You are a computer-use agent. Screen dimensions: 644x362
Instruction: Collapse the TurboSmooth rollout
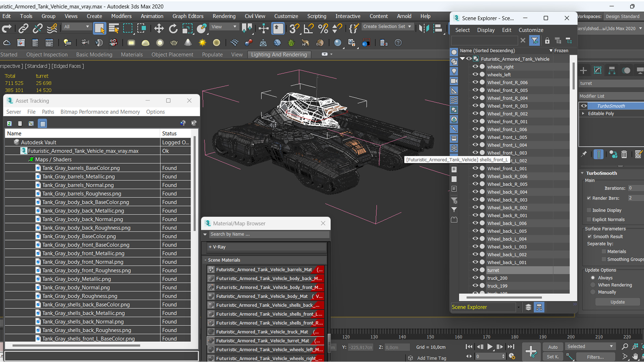582,173
